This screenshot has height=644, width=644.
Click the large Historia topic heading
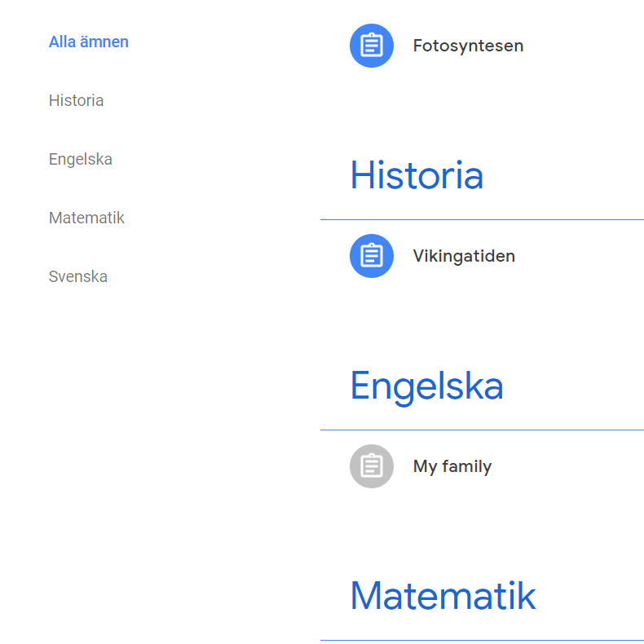[417, 175]
